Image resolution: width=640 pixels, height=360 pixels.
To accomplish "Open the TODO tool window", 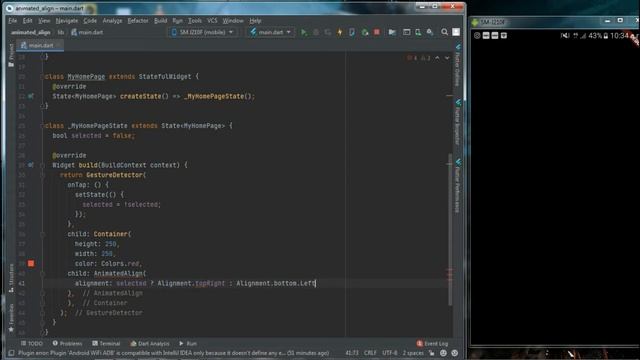I will click(32, 344).
